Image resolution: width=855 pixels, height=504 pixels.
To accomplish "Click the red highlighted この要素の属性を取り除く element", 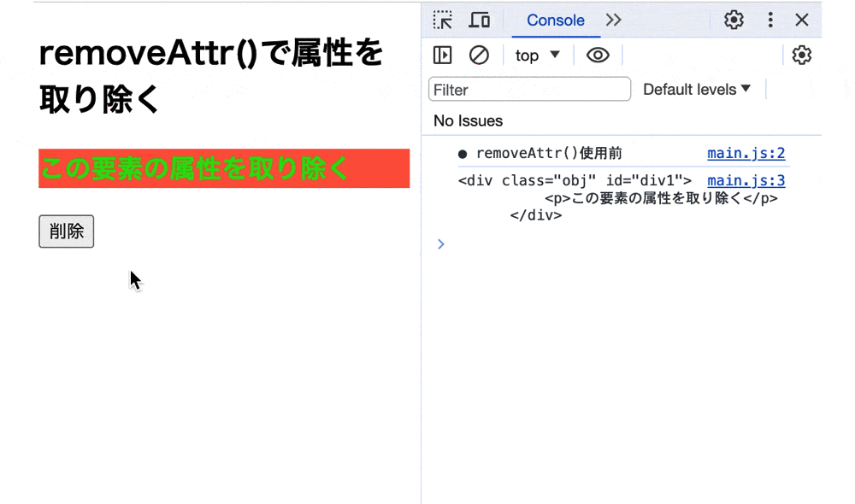I will coord(224,168).
